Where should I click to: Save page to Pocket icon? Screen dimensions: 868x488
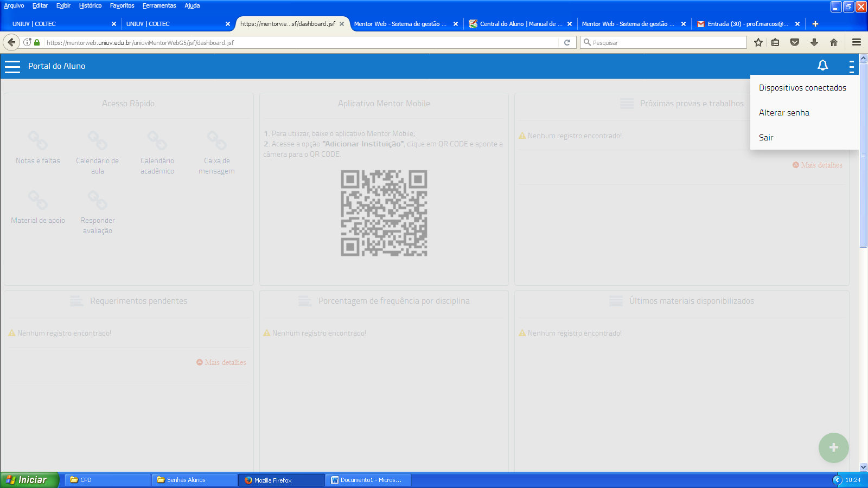tap(794, 42)
